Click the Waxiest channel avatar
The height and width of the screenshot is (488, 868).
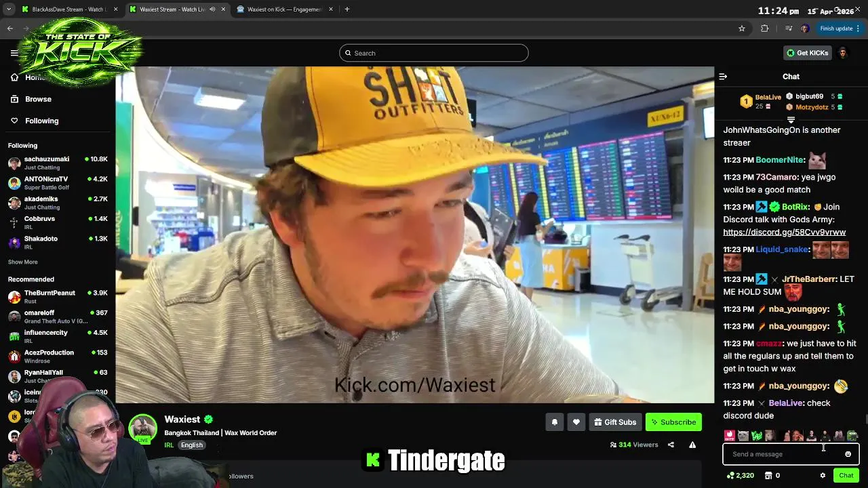point(143,429)
